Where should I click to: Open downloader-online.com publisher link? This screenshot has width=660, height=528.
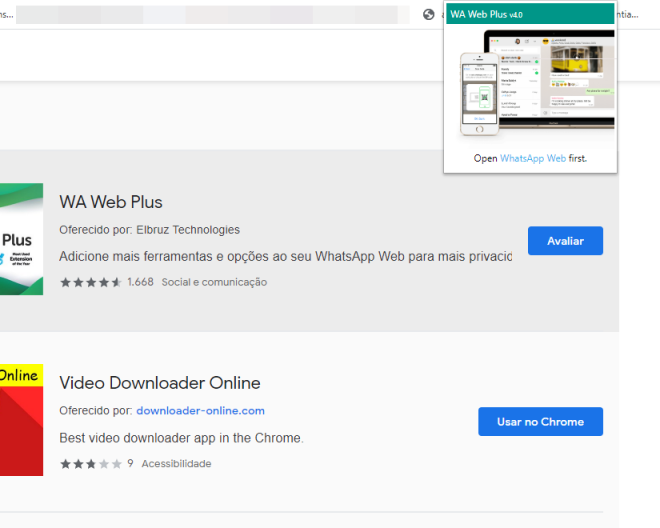(200, 411)
